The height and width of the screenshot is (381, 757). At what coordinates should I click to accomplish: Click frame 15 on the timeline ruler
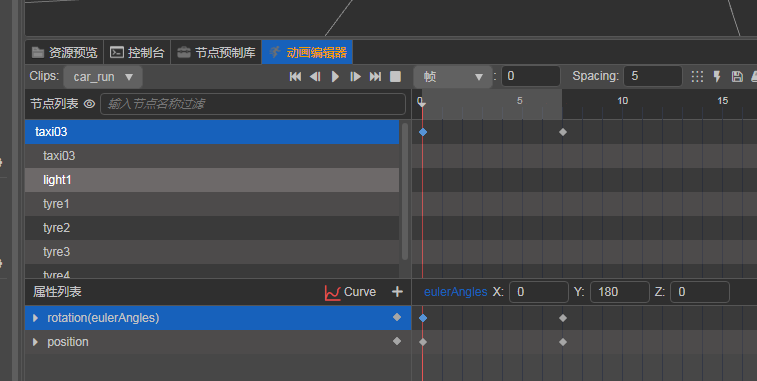723,101
